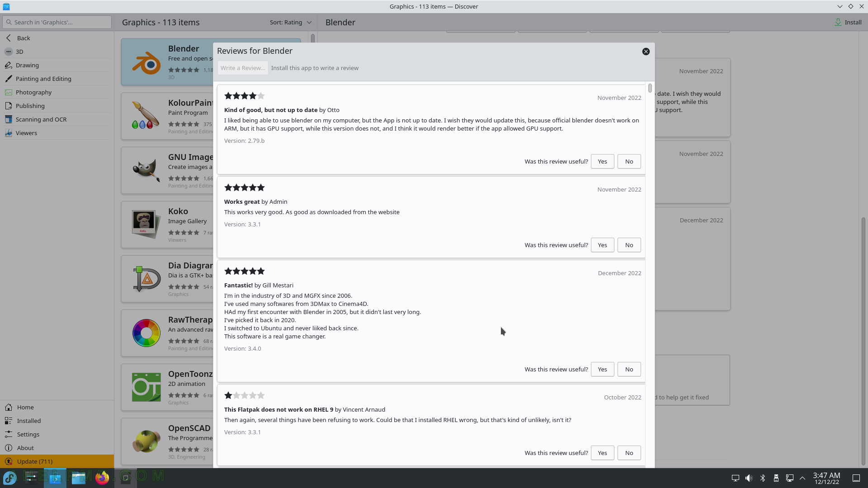
Task: Vote Yes on Admin's 'Works great' review
Action: pos(602,245)
